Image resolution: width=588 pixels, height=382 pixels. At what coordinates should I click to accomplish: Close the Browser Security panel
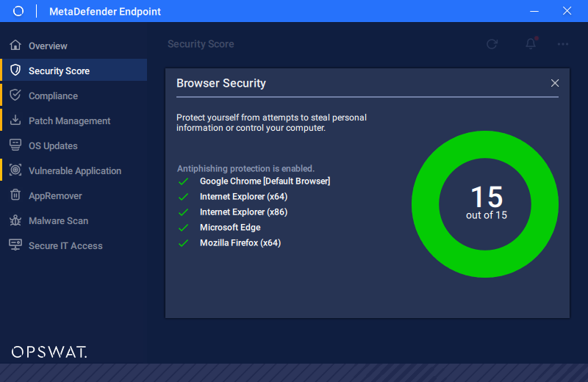pyautogui.click(x=555, y=83)
